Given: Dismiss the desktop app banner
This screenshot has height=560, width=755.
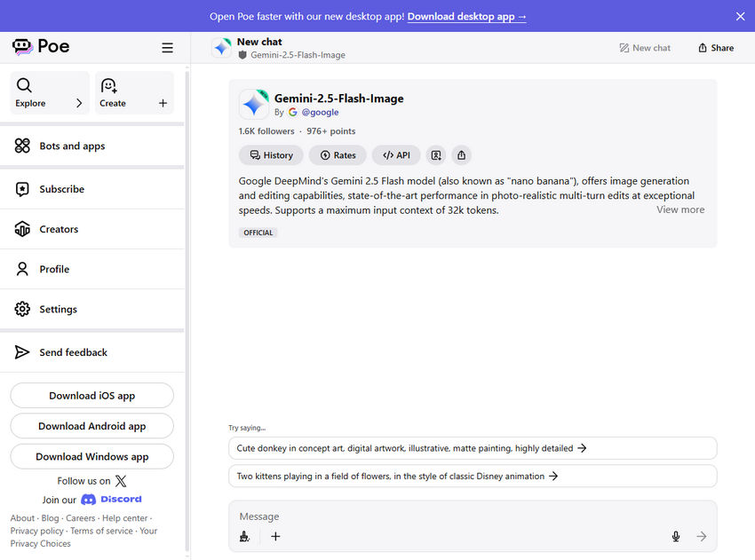Looking at the screenshot, I should (x=740, y=16).
